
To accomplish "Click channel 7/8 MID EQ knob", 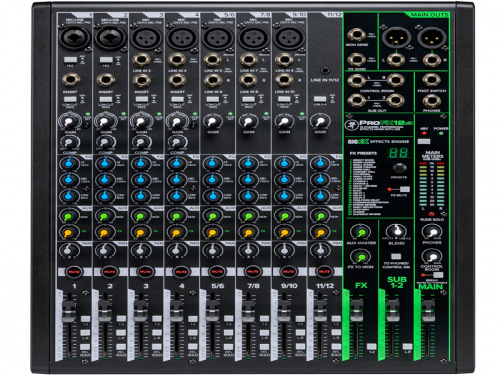I will [248, 180].
